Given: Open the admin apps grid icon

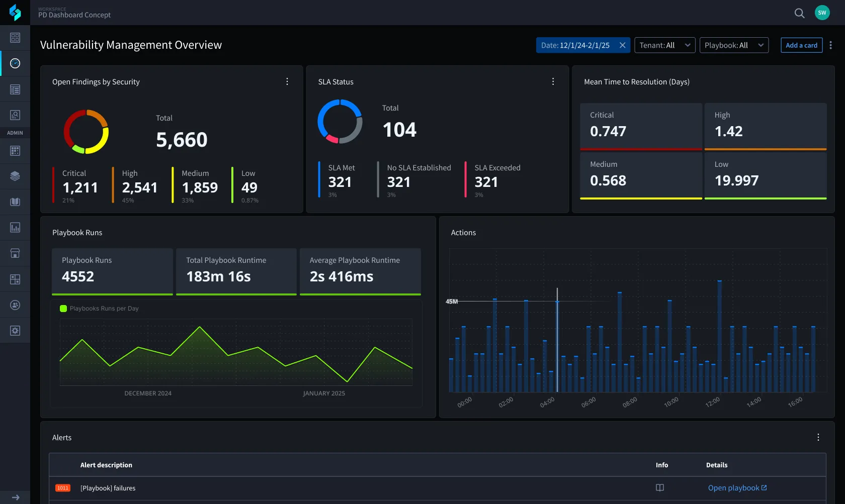Looking at the screenshot, I should coord(15,150).
